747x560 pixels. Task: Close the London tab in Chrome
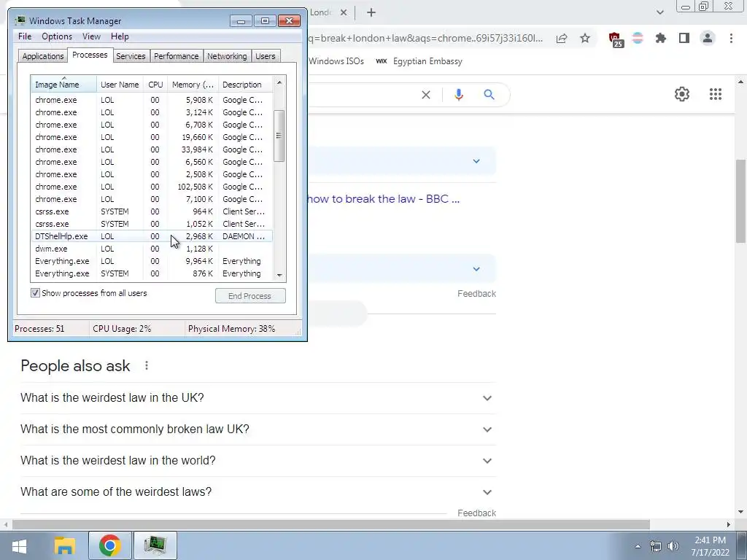(344, 13)
